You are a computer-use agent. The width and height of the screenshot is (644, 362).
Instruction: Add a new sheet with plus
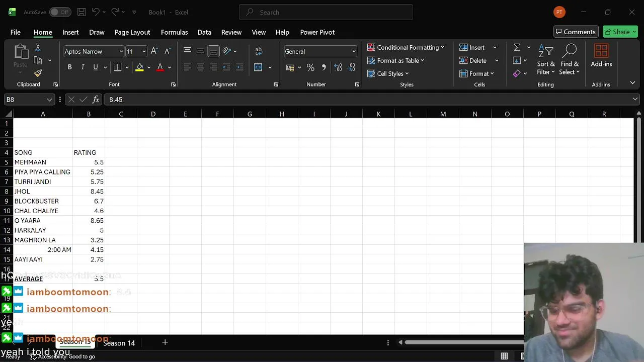165,342
